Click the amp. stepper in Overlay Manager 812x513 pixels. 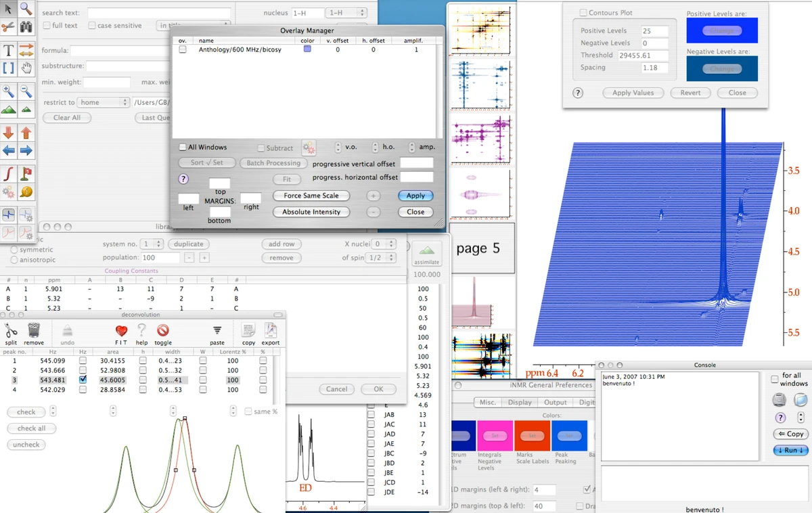[412, 147]
